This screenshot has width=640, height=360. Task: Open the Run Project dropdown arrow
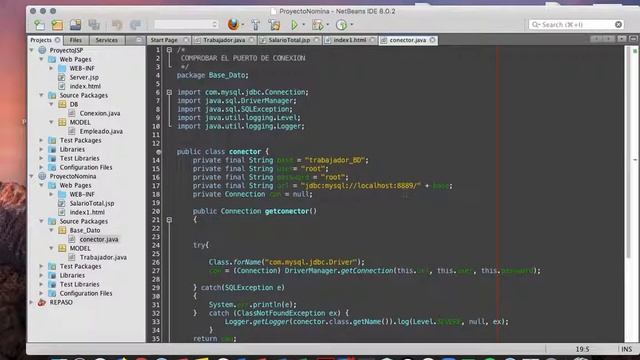click(304, 25)
